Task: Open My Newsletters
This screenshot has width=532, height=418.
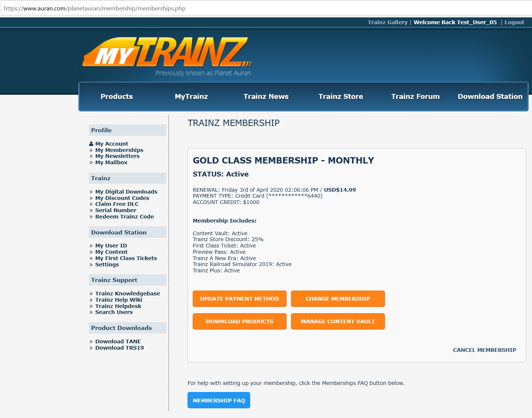Action: point(117,156)
